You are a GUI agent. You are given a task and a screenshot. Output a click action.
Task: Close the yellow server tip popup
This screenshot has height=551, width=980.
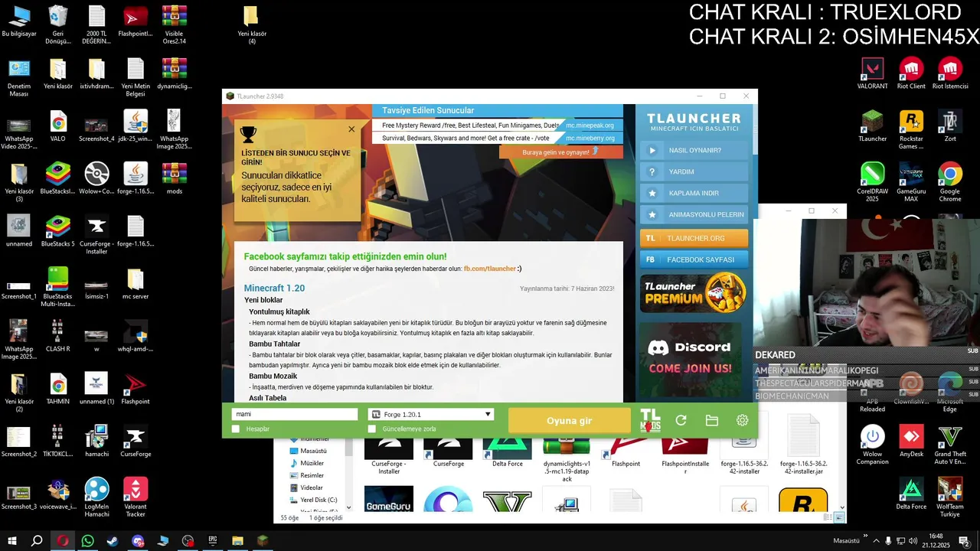click(x=351, y=129)
